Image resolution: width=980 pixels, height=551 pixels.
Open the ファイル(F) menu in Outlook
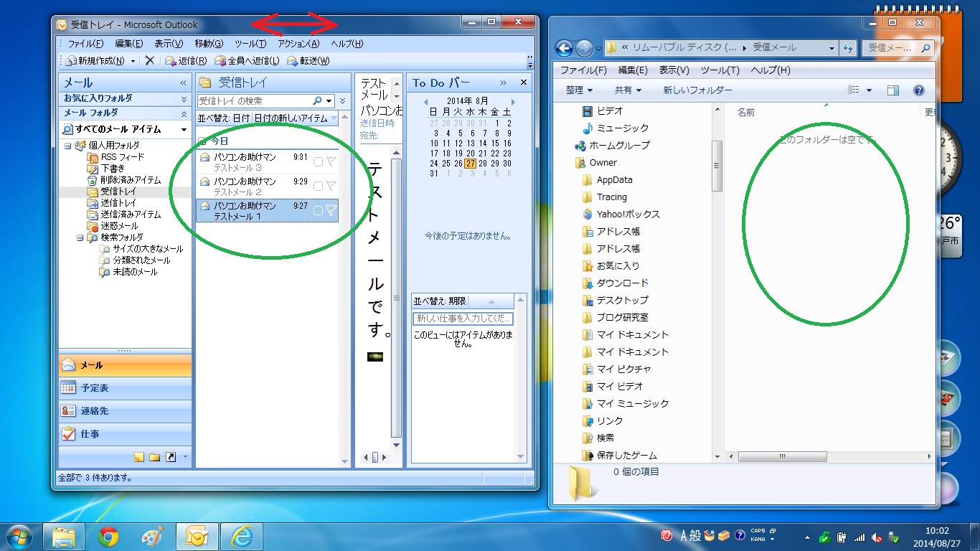point(85,44)
